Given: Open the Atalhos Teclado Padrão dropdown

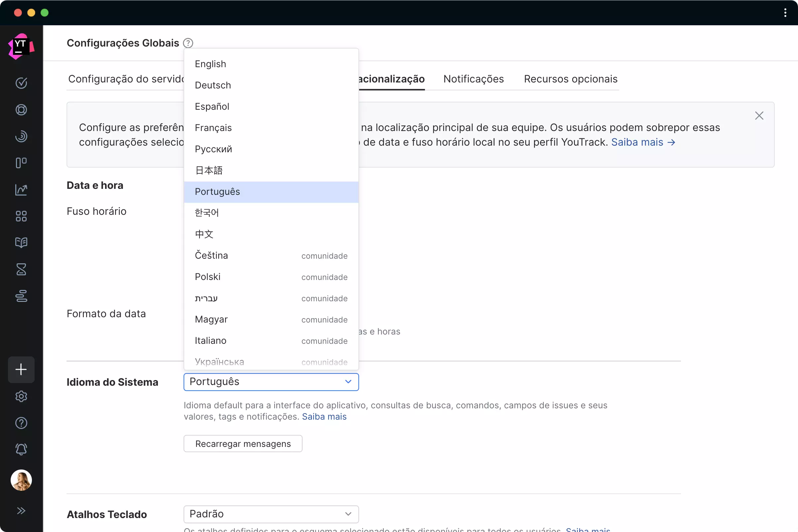Looking at the screenshot, I should (271, 514).
